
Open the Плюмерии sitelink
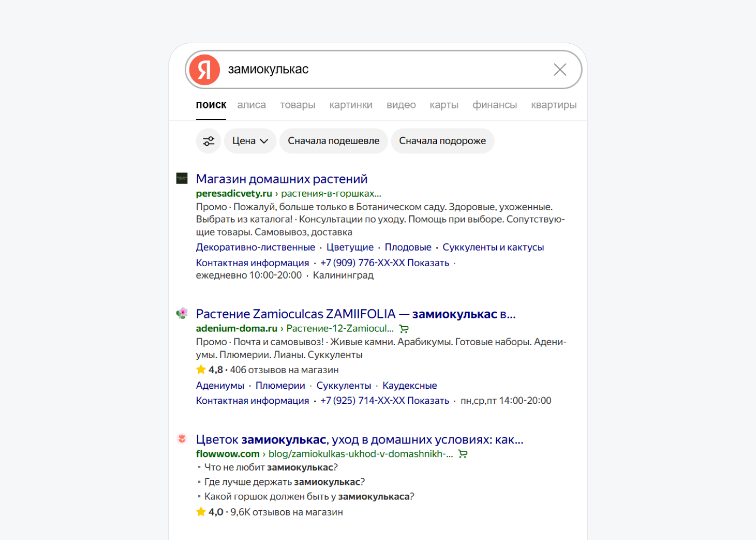pyautogui.click(x=280, y=386)
